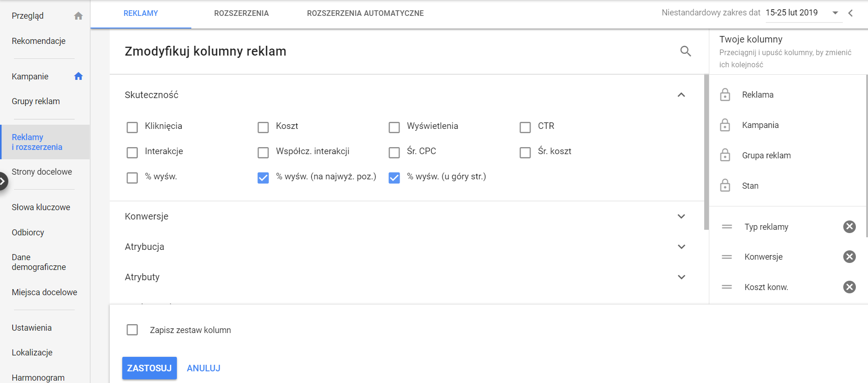Check the Wyświetlenia column option
This screenshot has height=383, width=868.
tap(394, 128)
